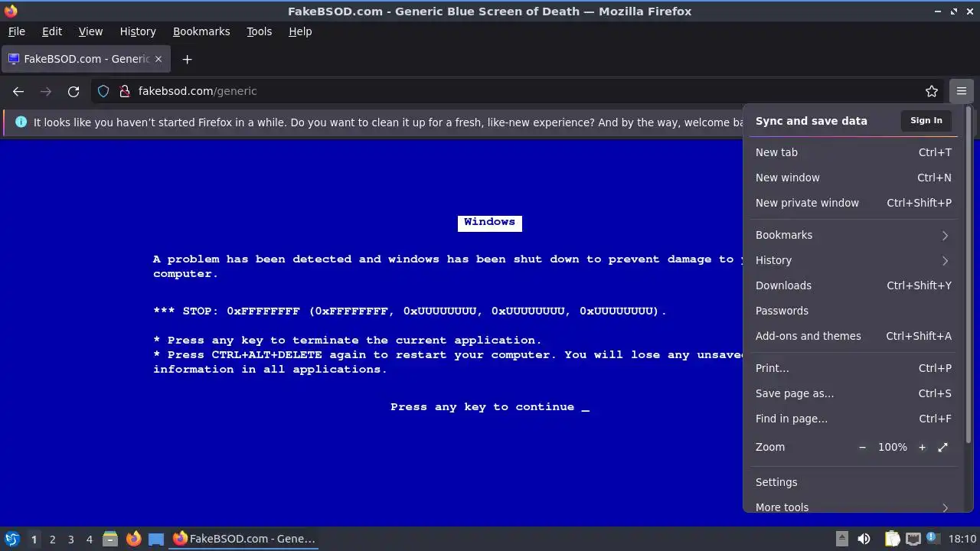Click the clock showing 18:10
The width and height of the screenshot is (980, 551).
(x=962, y=539)
